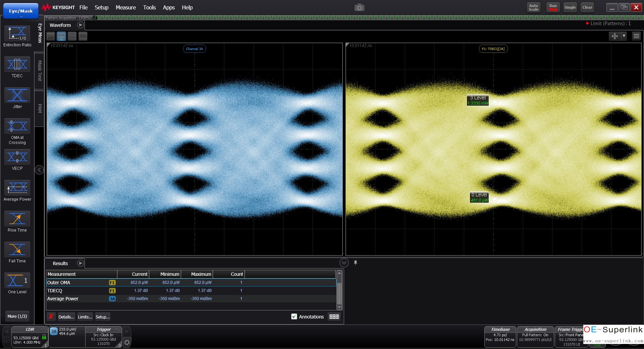Click the Auto Scale button

click(533, 7)
